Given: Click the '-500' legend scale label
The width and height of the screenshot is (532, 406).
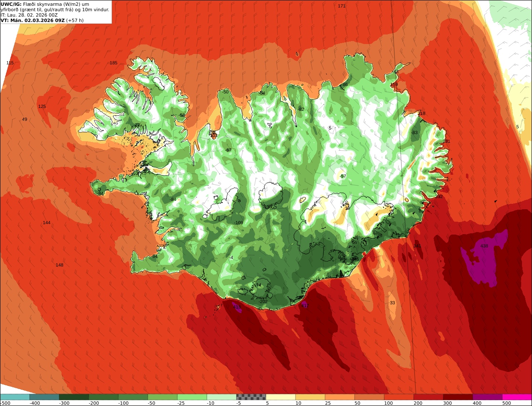Looking at the screenshot, I should (5, 403).
